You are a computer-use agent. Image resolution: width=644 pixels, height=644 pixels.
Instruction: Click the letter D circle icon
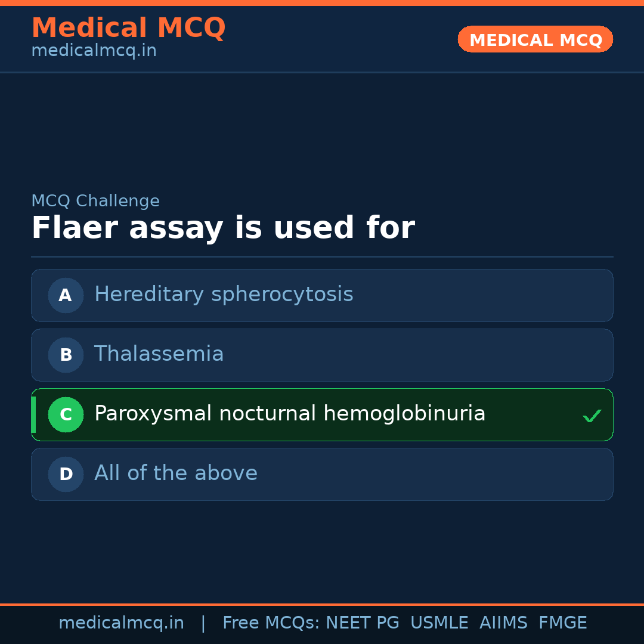(x=66, y=474)
